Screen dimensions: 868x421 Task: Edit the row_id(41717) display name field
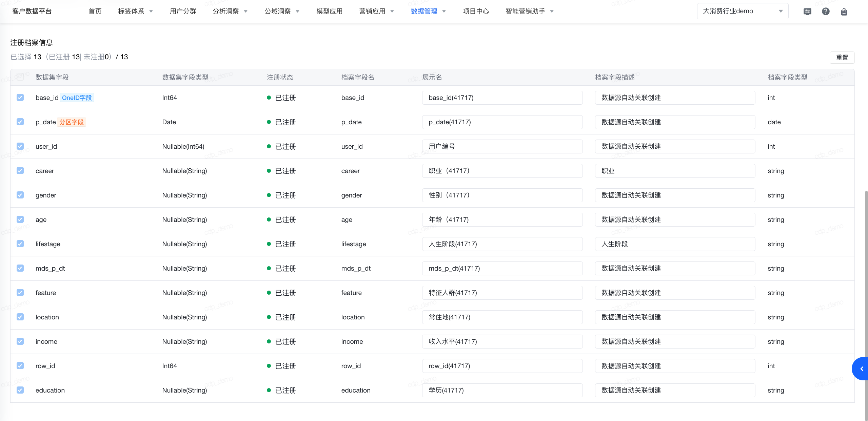[x=502, y=366]
